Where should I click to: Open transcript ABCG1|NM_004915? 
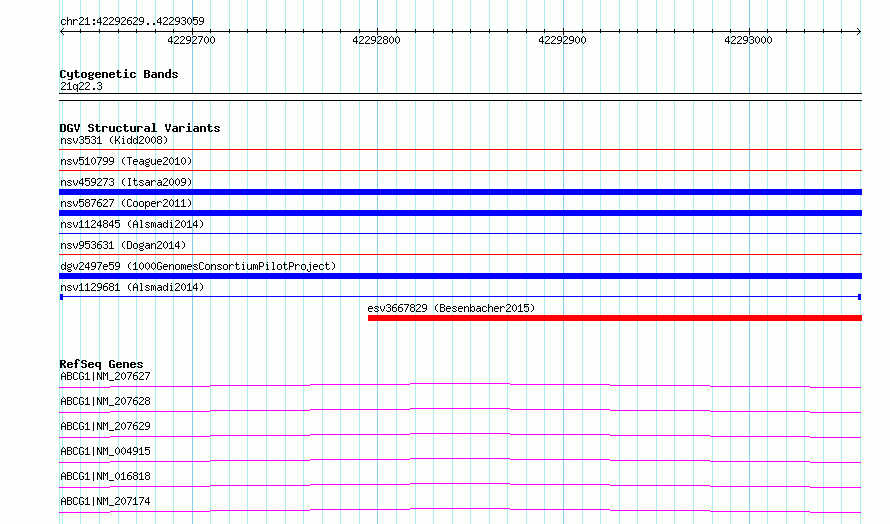pos(105,451)
